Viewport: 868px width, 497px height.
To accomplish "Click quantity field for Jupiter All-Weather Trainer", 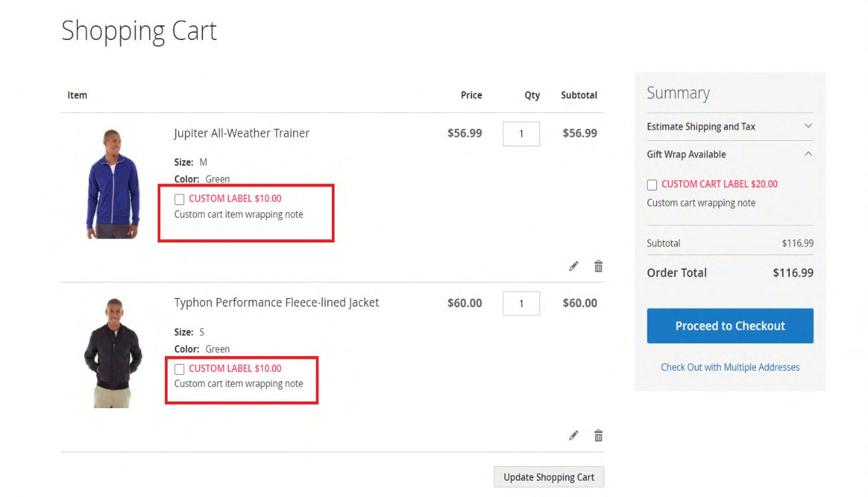I will (521, 134).
